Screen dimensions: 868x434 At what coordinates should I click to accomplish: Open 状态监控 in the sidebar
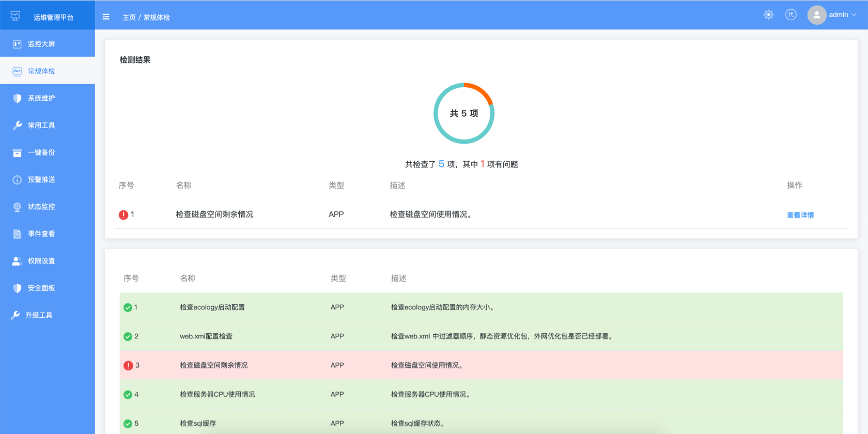click(48, 207)
